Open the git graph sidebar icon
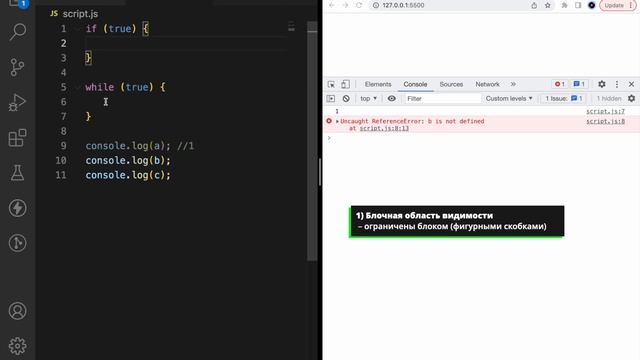The height and width of the screenshot is (360, 640). coord(18,243)
